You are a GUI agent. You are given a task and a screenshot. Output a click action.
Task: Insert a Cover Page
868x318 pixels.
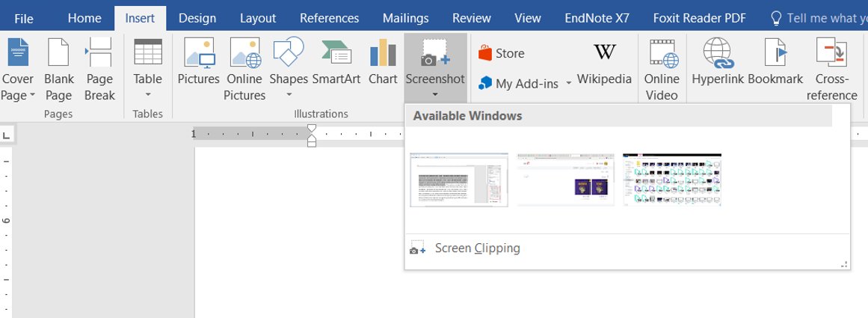pos(18,70)
